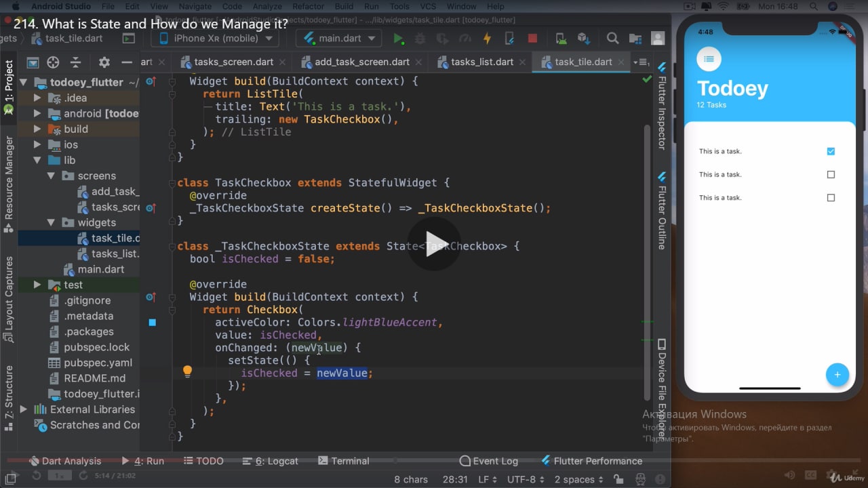Open the Dart Analysis tool window
Viewport: 868px width, 488px height.
point(64,461)
